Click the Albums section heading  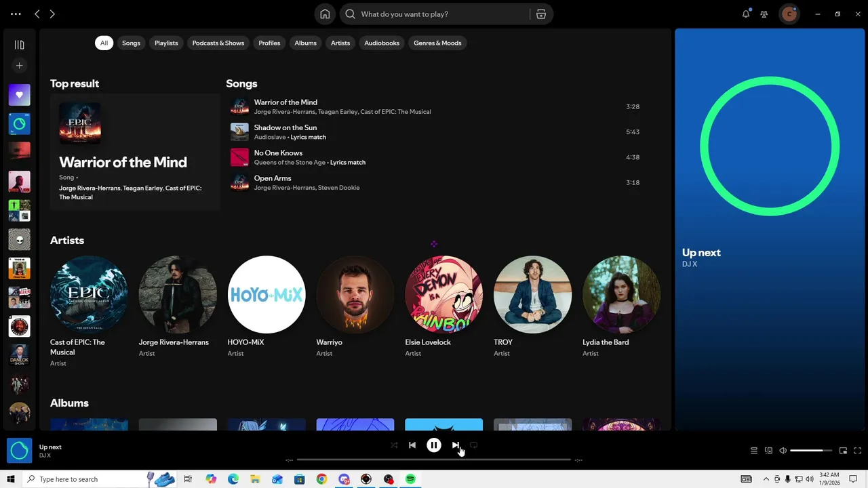pyautogui.click(x=69, y=403)
